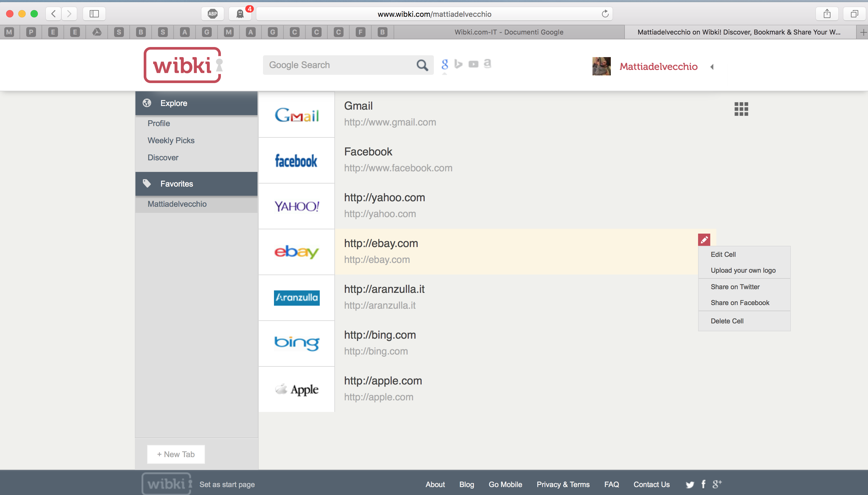Open bing logo tile
This screenshot has height=495, width=868.
pyautogui.click(x=297, y=344)
